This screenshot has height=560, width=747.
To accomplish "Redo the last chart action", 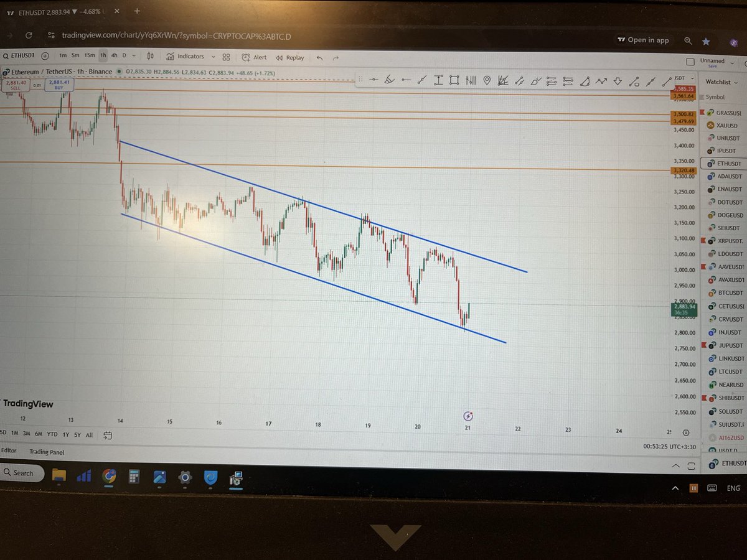I will click(336, 58).
